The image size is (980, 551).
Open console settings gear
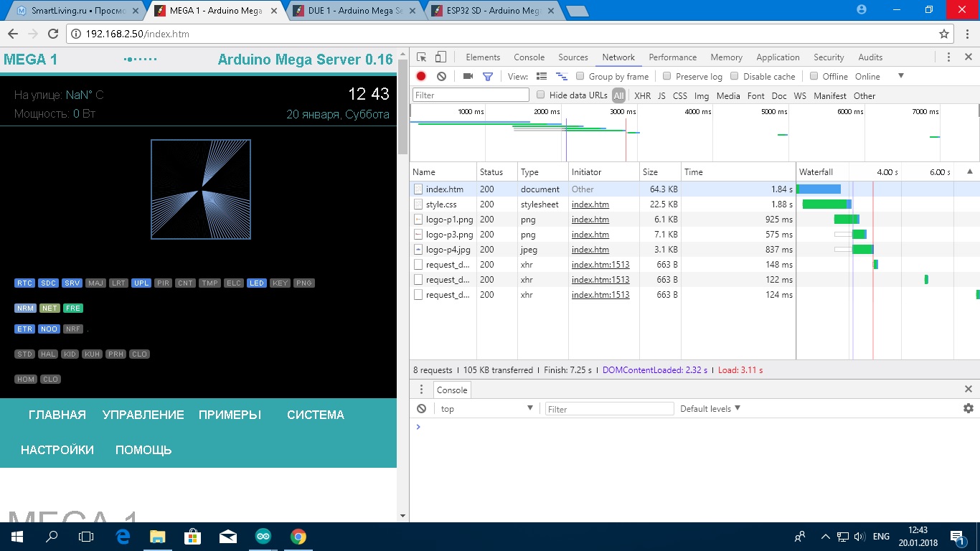click(x=969, y=408)
